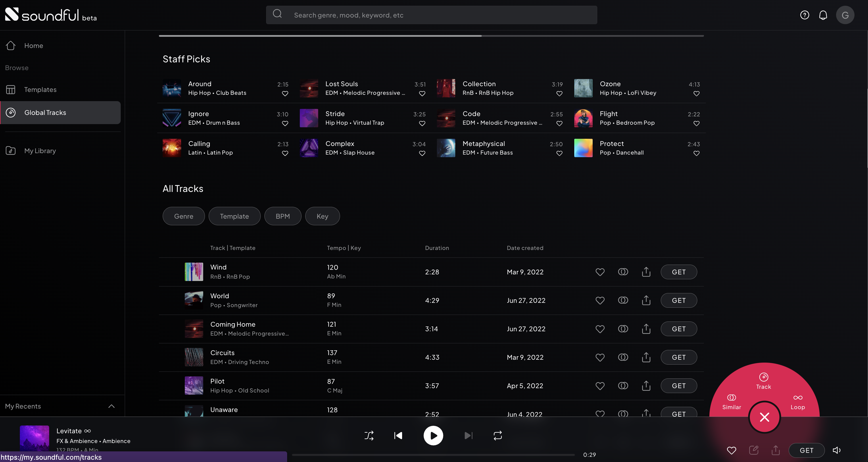The width and height of the screenshot is (868, 462).
Task: Skip to previous track
Action: pos(398,435)
